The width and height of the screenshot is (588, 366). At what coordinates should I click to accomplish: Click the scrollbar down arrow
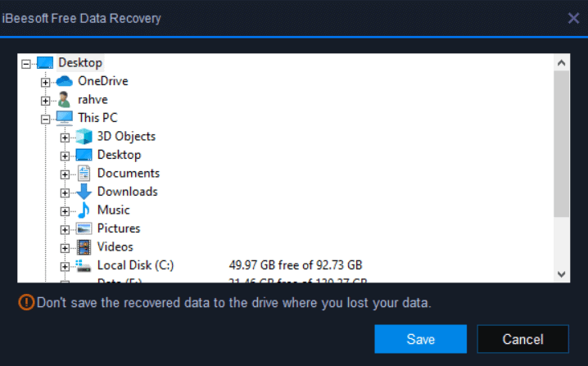coord(561,274)
